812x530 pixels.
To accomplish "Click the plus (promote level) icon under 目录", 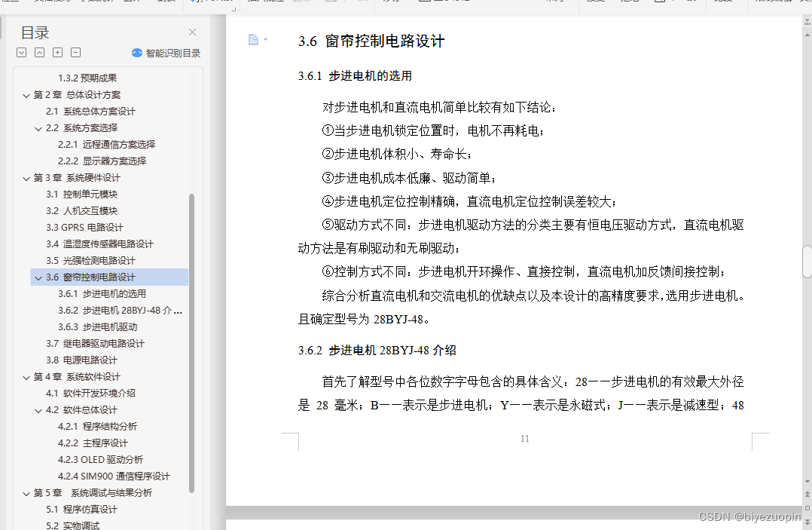I will tap(57, 52).
